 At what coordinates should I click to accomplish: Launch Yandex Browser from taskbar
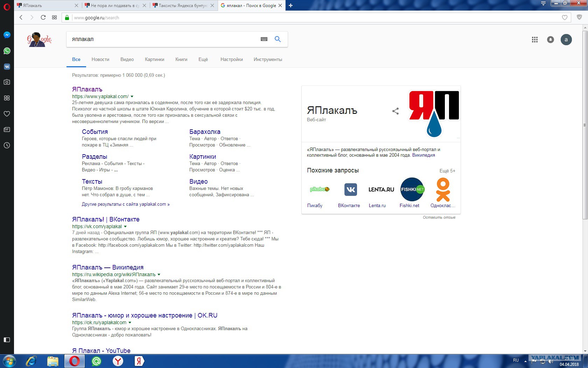point(118,361)
